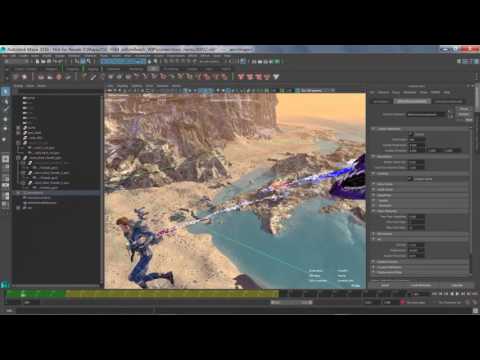Open the Display menu in the Outliner
Image resolution: width=480 pixels, height=360 pixels.
click(x=19, y=86)
